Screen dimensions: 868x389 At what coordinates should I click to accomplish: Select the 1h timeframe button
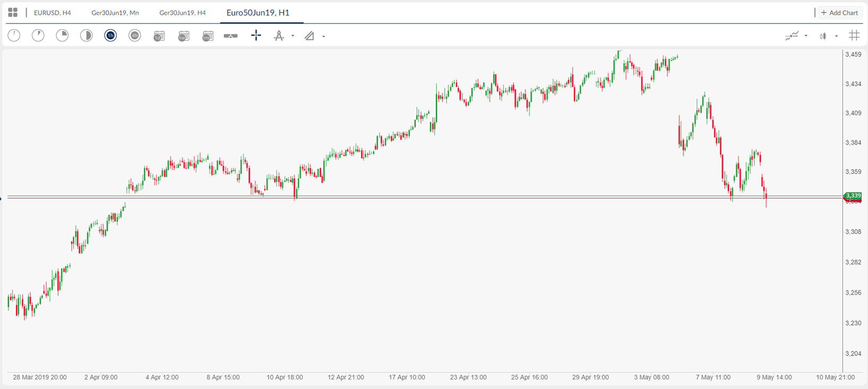click(110, 36)
